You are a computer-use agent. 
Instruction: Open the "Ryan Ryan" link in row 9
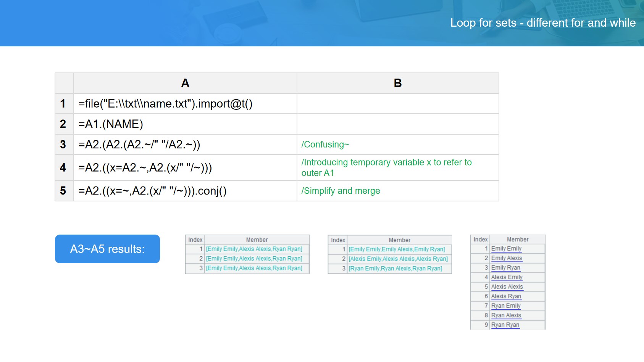pyautogui.click(x=505, y=325)
